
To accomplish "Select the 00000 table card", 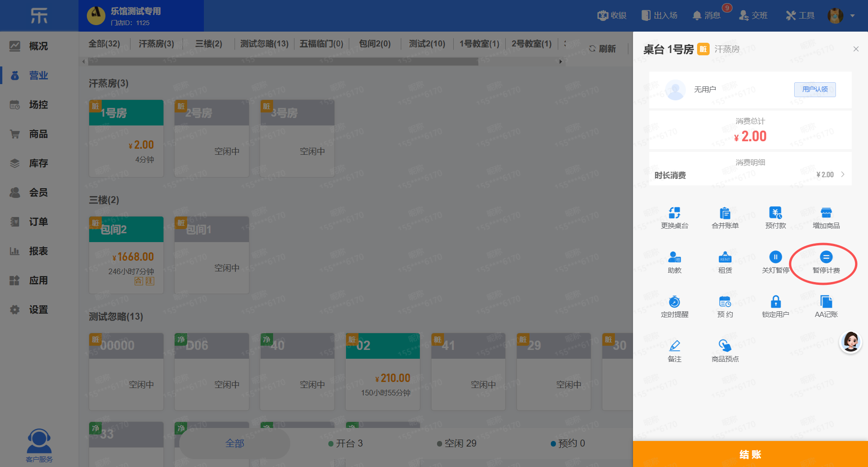I will point(126,371).
